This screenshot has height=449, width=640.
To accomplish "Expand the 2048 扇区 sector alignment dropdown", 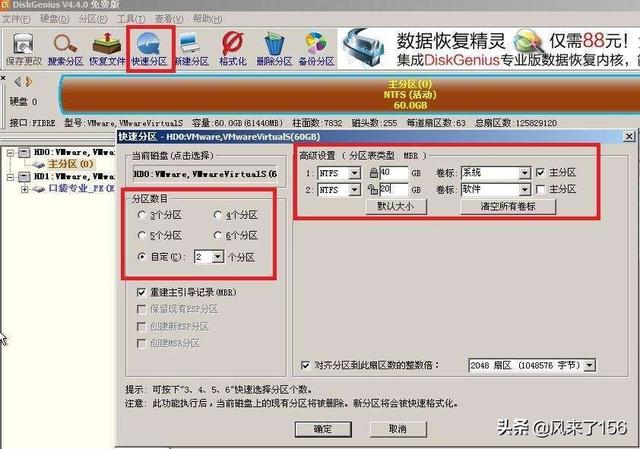I will [x=589, y=366].
